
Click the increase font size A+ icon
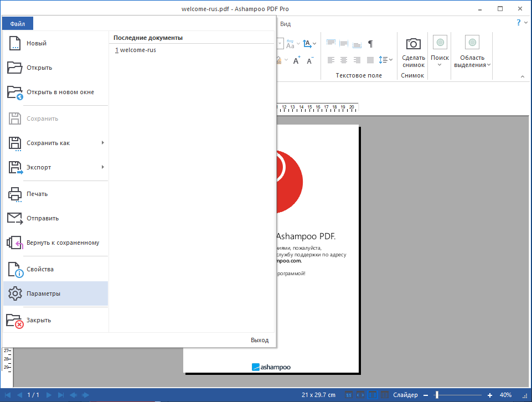coord(297,60)
